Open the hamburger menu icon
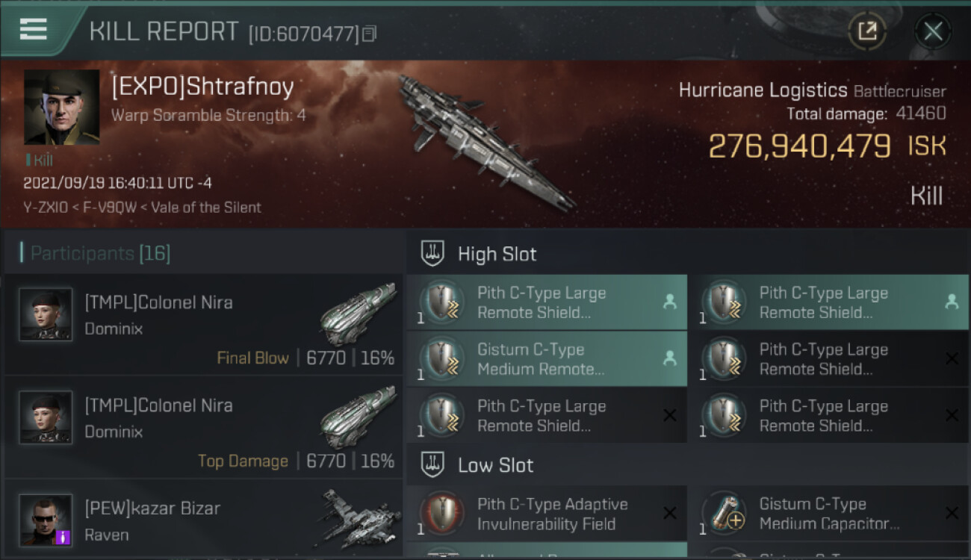This screenshot has height=560, width=971. 34,30
